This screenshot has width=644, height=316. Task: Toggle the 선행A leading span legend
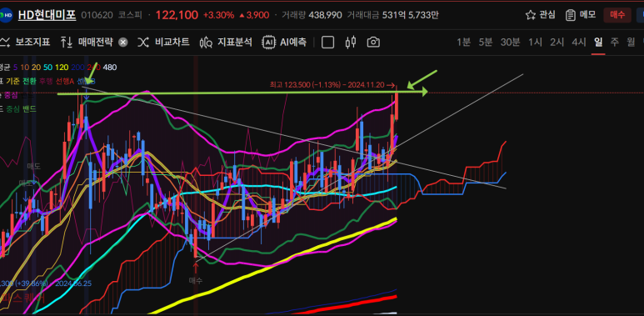tap(64, 82)
